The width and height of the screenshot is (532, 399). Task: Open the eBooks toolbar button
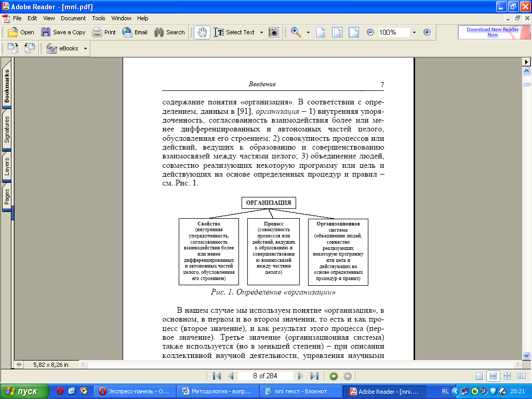click(x=62, y=48)
